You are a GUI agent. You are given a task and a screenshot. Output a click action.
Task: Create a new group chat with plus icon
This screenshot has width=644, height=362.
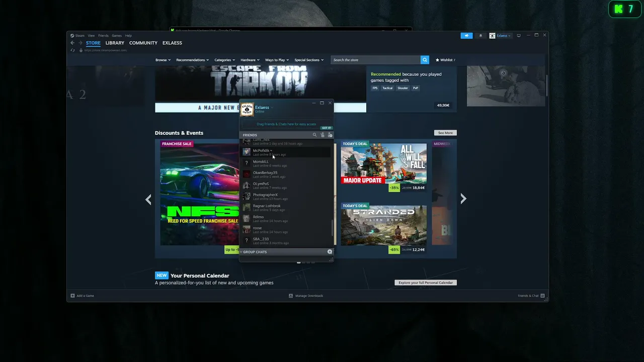click(x=330, y=252)
